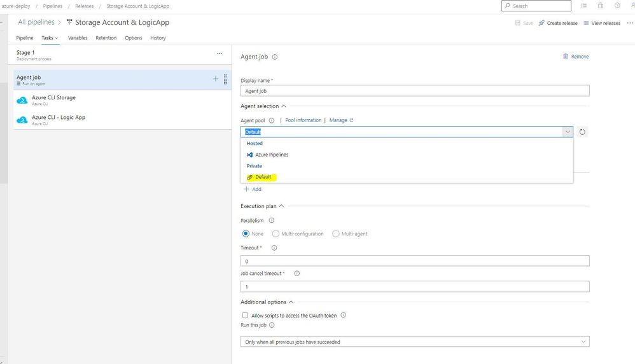The height and width of the screenshot is (364, 635).
Task: Open the help question mark icon
Action: point(617,6)
